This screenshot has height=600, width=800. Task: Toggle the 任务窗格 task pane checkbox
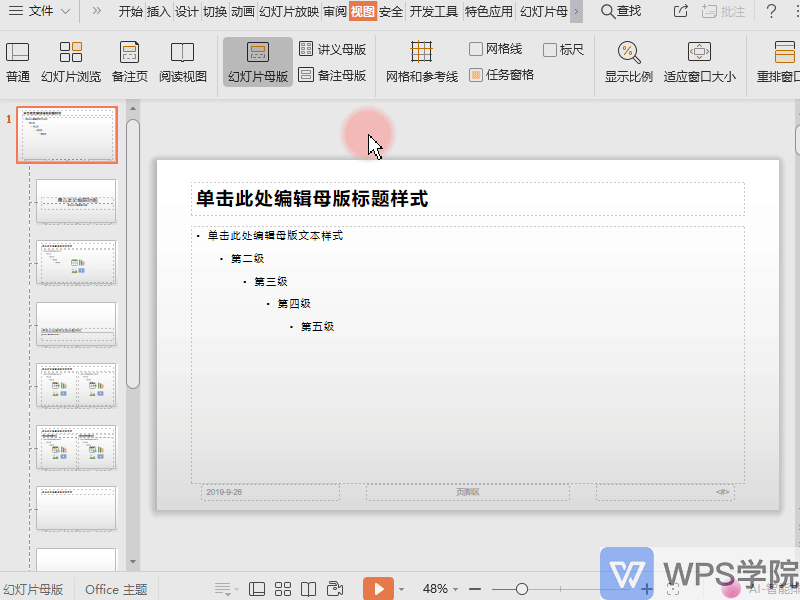477,74
